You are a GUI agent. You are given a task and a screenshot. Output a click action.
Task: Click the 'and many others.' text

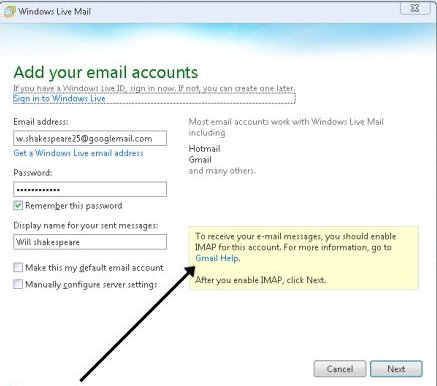click(x=222, y=171)
